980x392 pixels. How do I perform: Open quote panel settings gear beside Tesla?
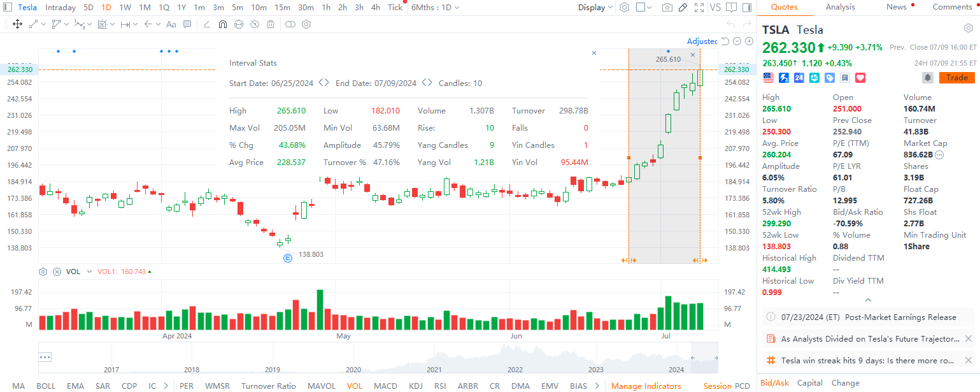pos(969,29)
